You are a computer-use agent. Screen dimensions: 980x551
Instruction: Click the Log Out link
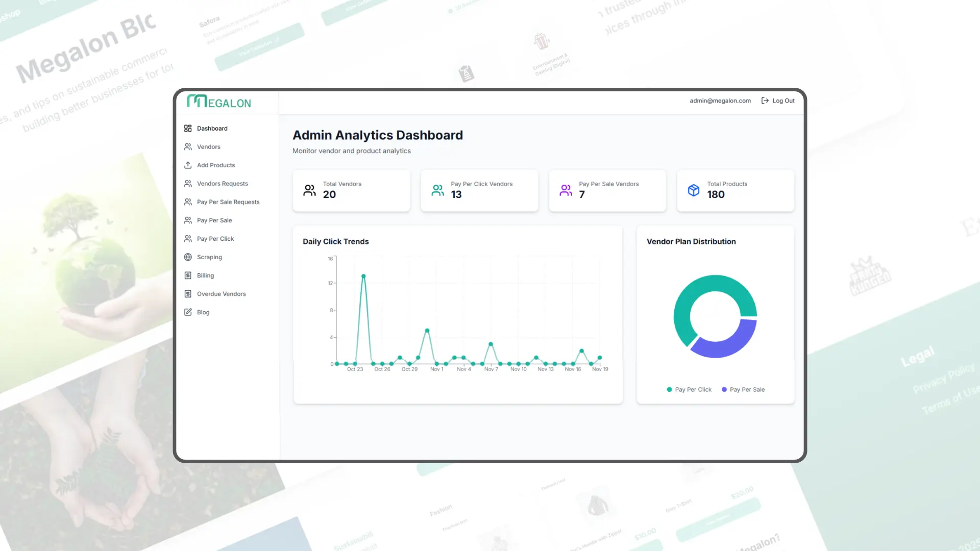783,101
